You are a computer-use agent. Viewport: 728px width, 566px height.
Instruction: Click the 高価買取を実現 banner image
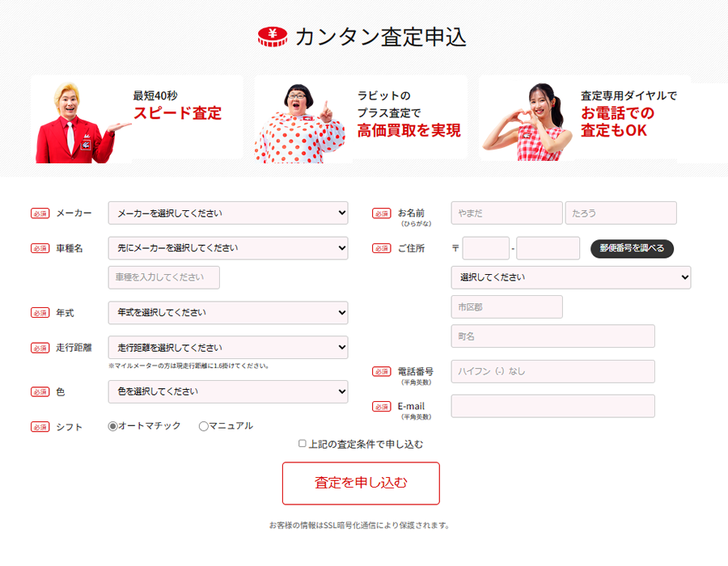[361, 120]
